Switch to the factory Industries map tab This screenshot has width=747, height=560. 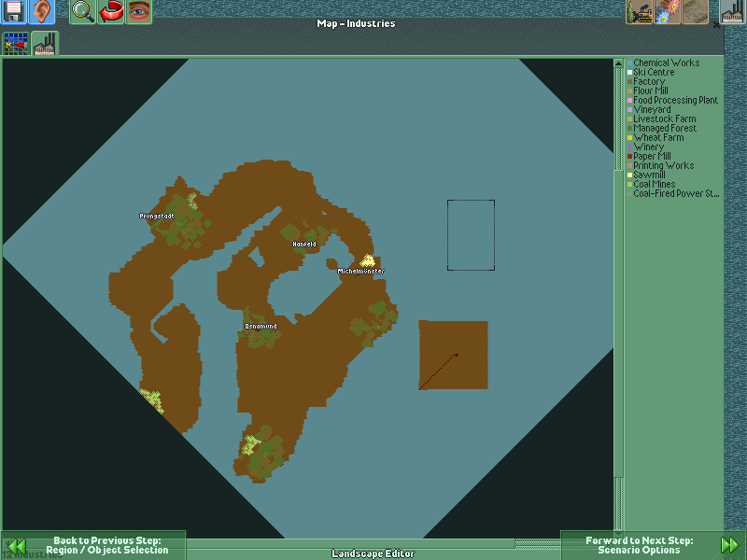click(45, 44)
